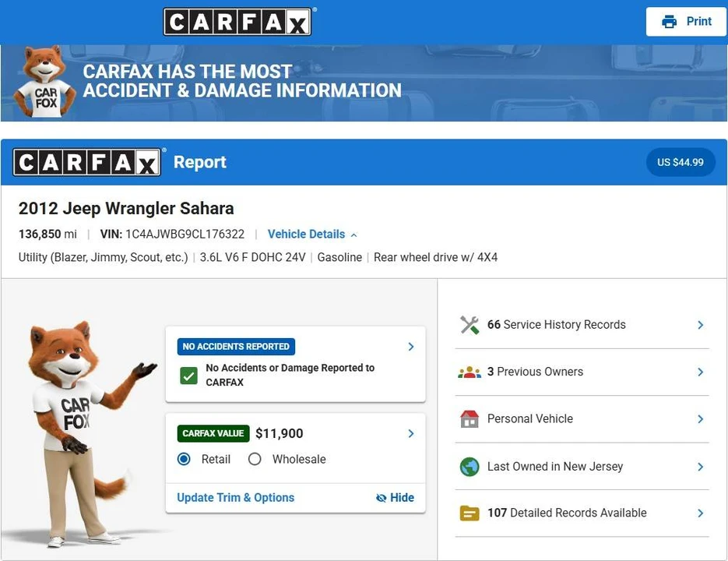Click the accident & damage information banner
This screenshot has height=561, width=728.
coord(364,83)
